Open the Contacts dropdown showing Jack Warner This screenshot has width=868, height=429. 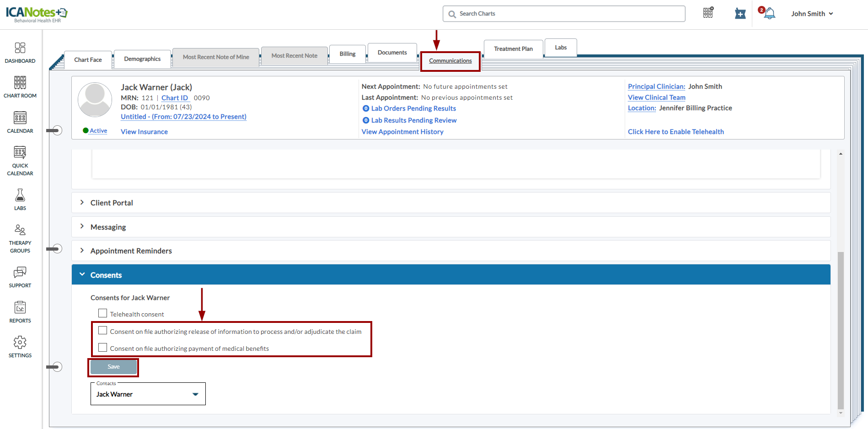[148, 394]
